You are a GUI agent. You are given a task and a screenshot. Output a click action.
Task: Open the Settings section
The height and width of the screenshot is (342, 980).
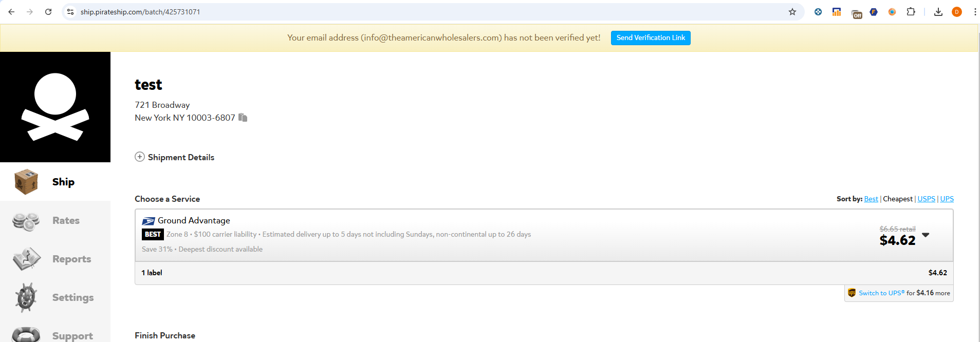pyautogui.click(x=73, y=297)
